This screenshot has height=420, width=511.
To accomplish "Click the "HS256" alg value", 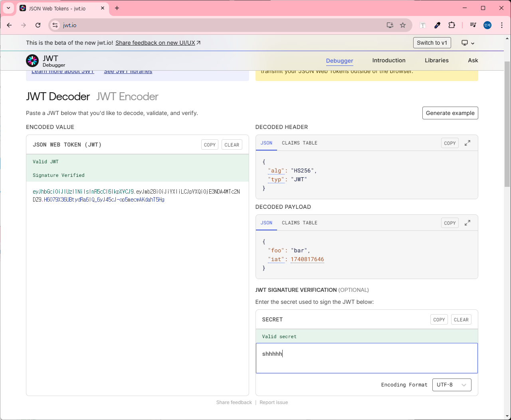I will 303,170.
